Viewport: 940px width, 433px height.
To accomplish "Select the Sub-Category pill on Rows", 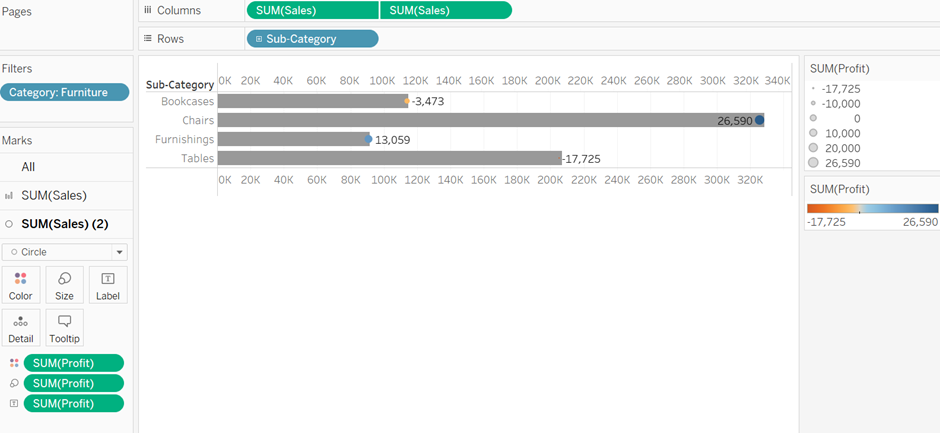I will click(x=312, y=39).
